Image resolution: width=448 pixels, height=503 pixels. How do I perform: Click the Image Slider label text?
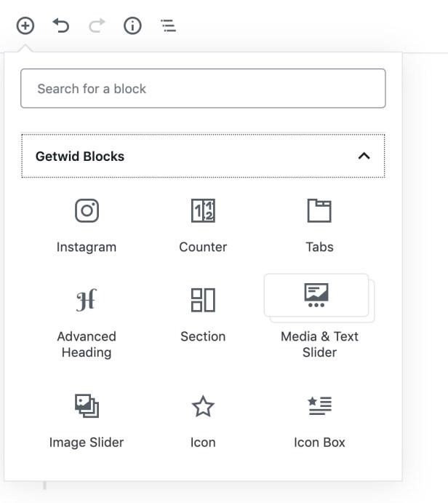click(x=87, y=443)
